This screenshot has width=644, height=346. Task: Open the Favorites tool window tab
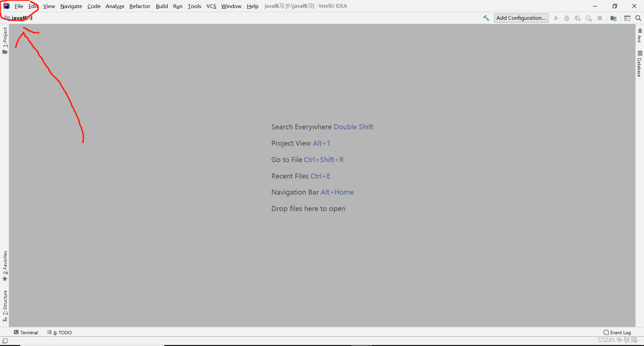(5, 266)
